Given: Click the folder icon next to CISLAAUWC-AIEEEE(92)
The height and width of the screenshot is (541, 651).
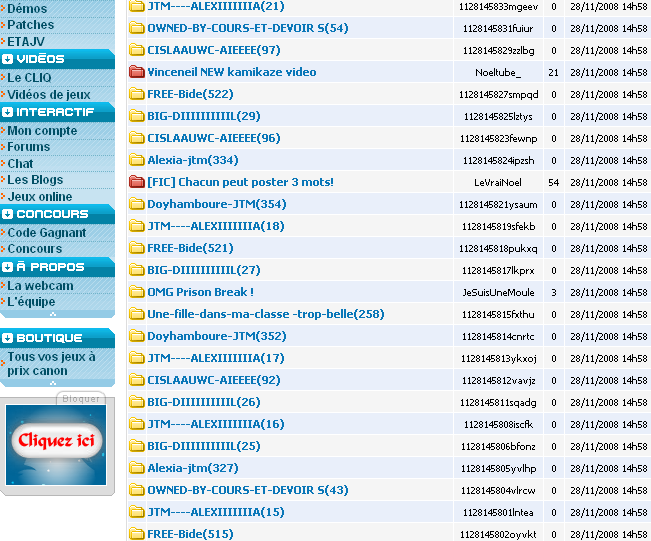Looking at the screenshot, I should [x=137, y=380].
